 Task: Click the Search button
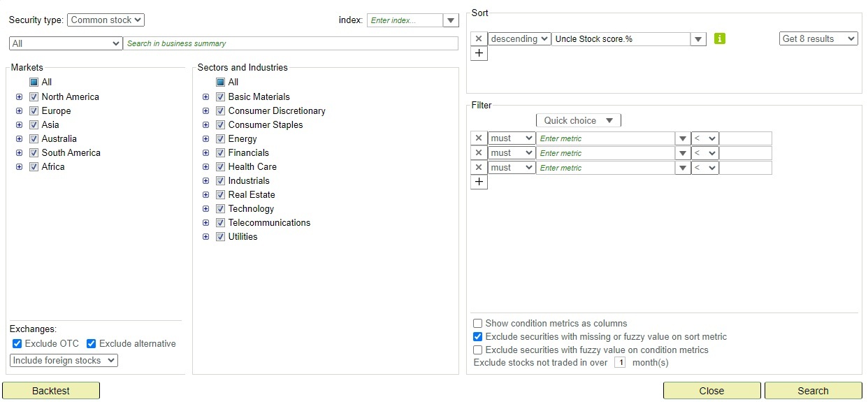click(x=813, y=391)
